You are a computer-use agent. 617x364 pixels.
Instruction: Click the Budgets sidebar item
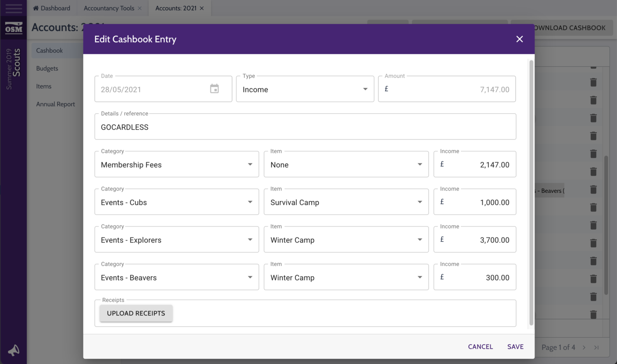pos(47,68)
